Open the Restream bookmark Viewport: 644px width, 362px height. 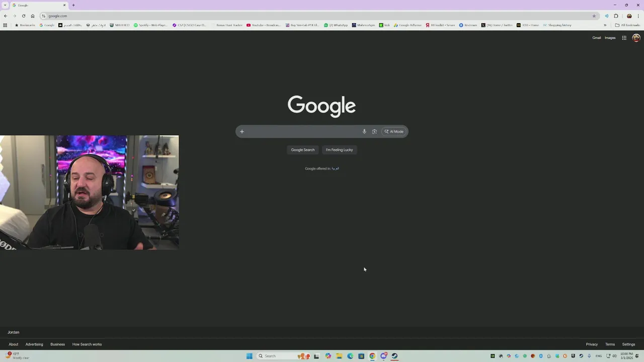pyautogui.click(x=468, y=25)
